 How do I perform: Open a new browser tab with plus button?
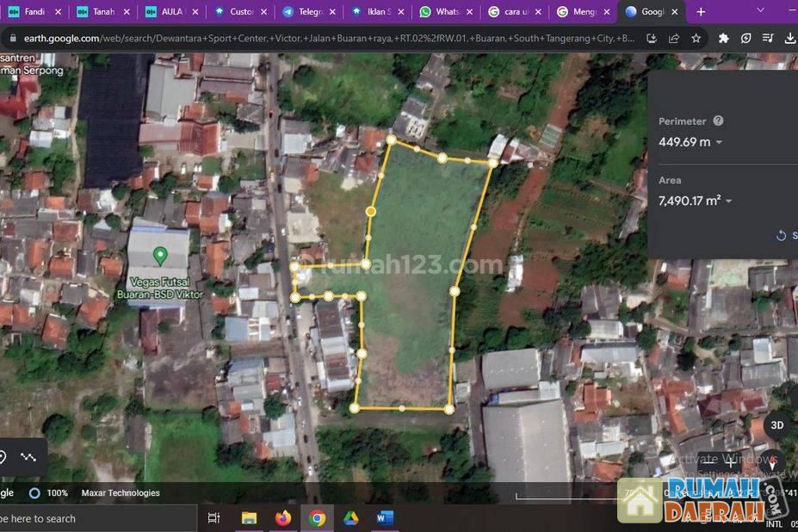(x=701, y=12)
